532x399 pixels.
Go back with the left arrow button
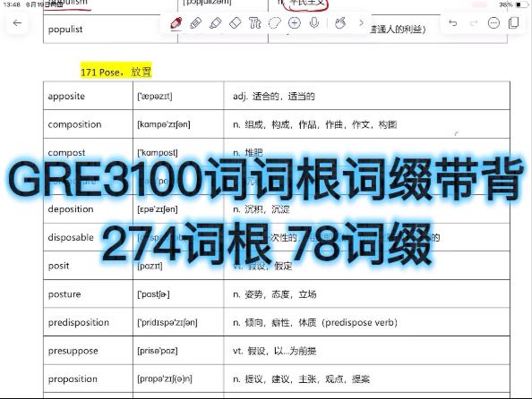[17, 23]
